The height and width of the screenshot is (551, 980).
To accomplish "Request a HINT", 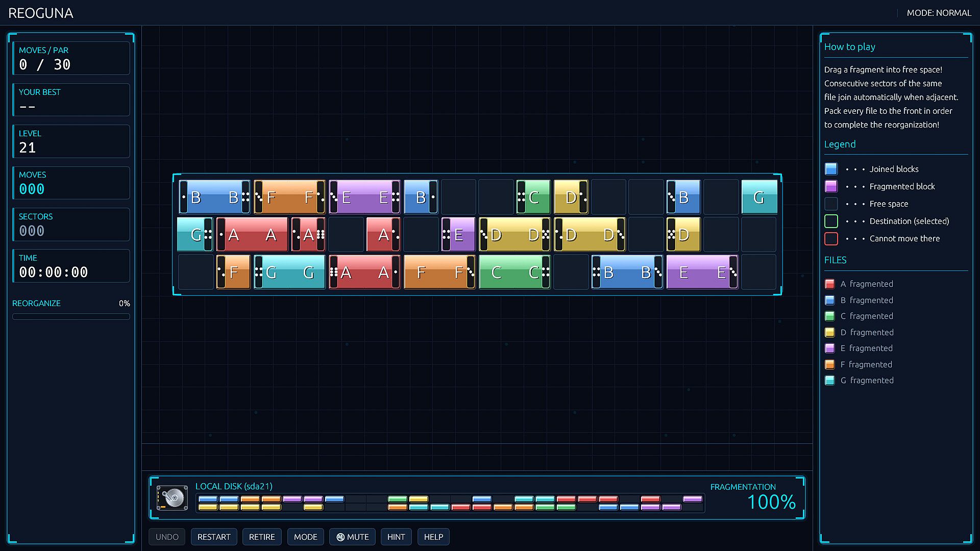I will (x=396, y=537).
